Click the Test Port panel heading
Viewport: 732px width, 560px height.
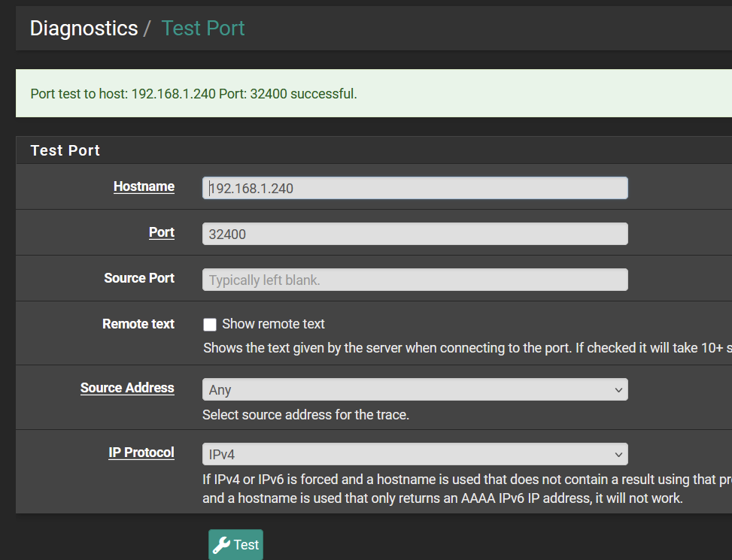coord(65,150)
